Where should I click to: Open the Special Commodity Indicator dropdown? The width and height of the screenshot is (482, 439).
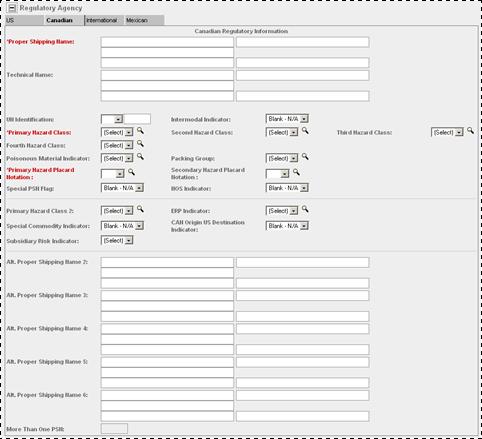tap(122, 226)
